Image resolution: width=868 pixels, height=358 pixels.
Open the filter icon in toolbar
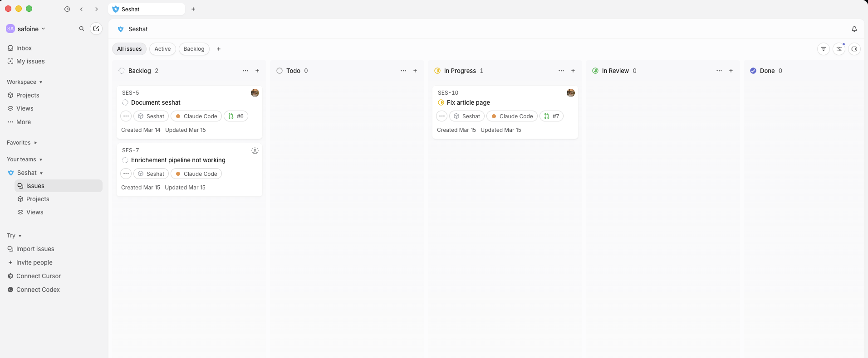point(823,49)
